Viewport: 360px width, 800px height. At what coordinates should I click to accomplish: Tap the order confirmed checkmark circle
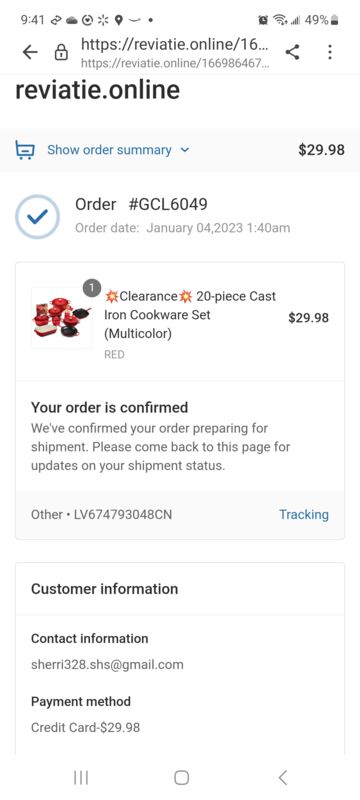coord(37,216)
